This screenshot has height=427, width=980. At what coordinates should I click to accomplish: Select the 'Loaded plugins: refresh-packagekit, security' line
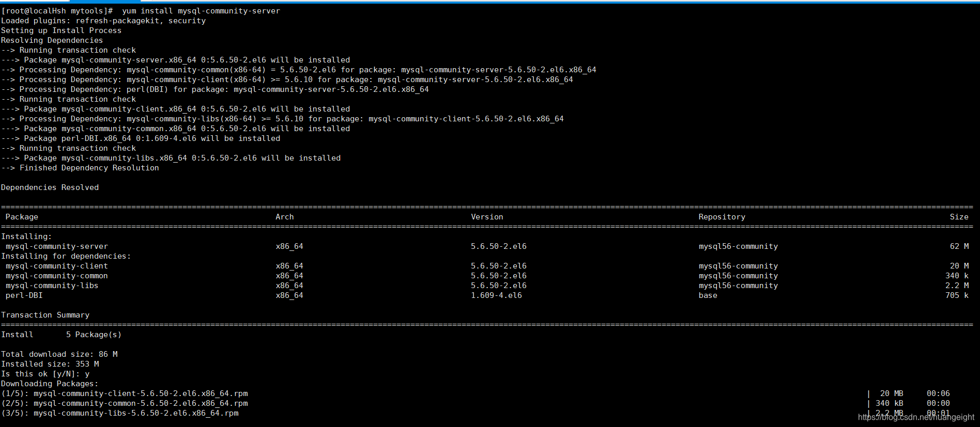point(103,21)
